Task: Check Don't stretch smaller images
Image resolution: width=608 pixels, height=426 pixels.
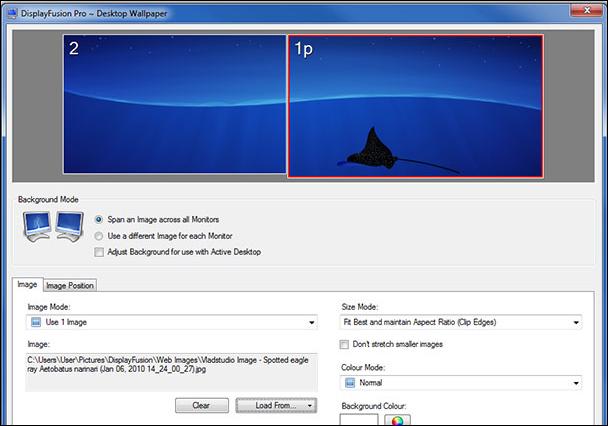Action: (x=346, y=345)
